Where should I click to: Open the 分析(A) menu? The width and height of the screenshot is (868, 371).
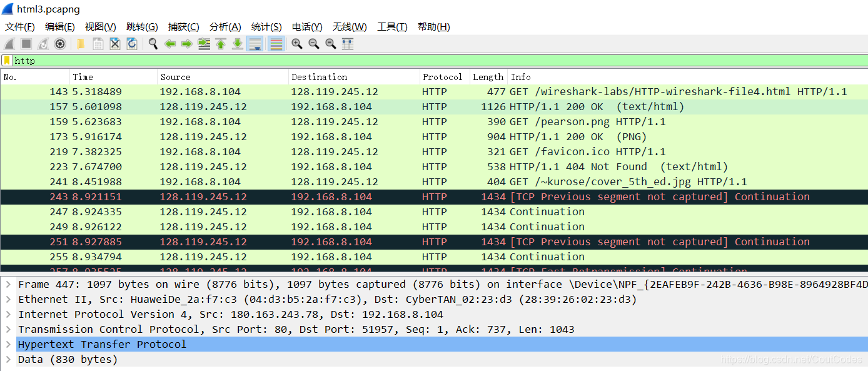[x=225, y=27]
